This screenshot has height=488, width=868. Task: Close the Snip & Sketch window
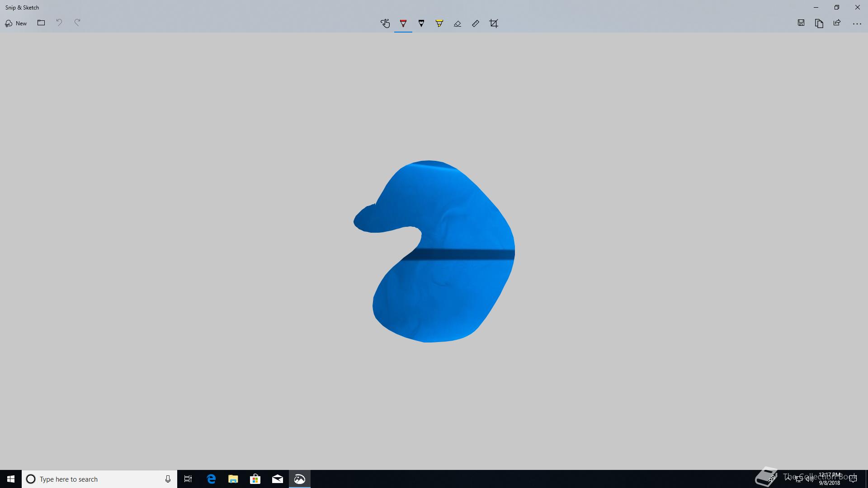coord(858,7)
